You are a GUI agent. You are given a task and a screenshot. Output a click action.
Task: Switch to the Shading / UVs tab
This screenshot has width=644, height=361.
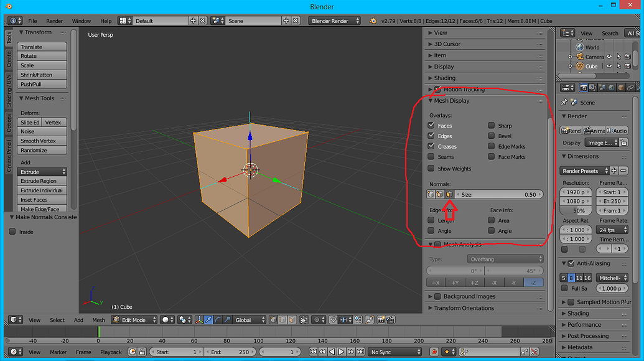point(9,91)
